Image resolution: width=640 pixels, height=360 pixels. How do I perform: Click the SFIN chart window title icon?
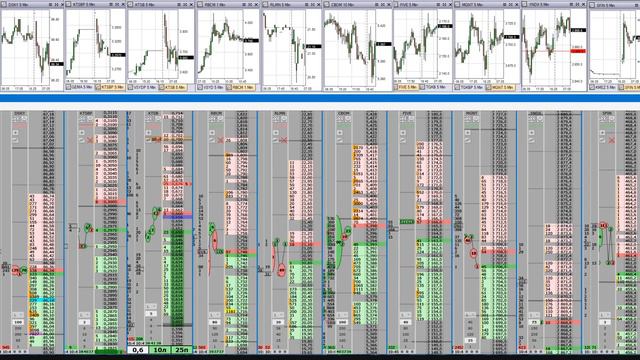click(x=592, y=4)
